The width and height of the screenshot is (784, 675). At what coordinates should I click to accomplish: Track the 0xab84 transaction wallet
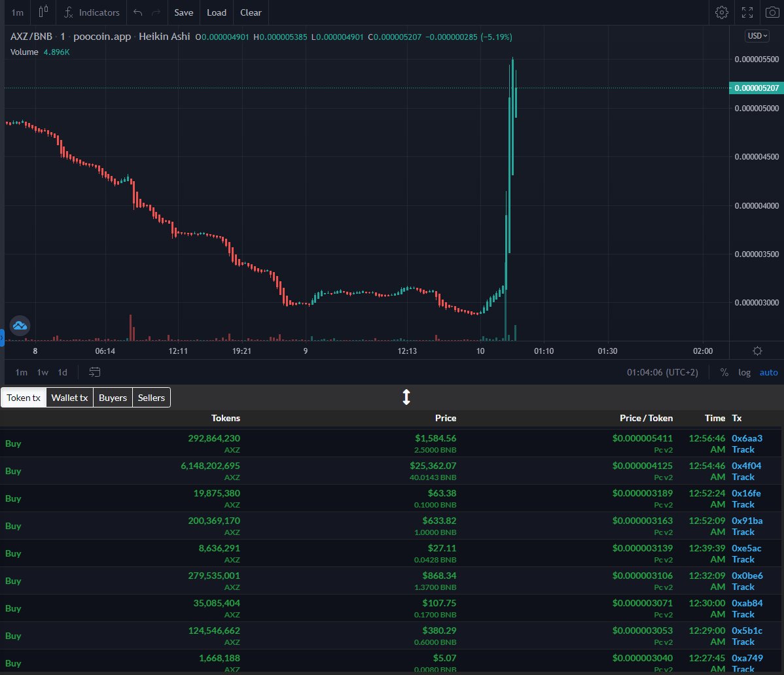(x=743, y=615)
